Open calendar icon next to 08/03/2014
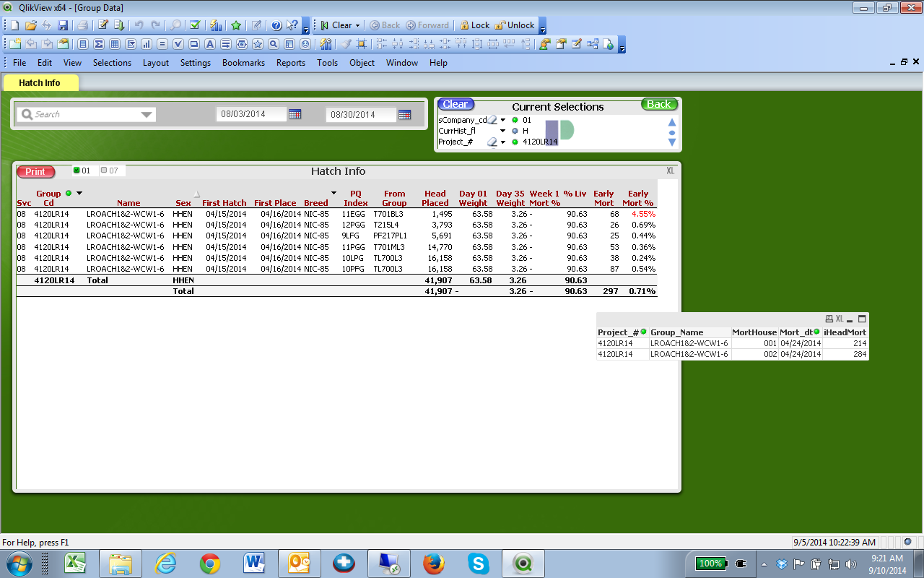This screenshot has width=924, height=578. (295, 114)
